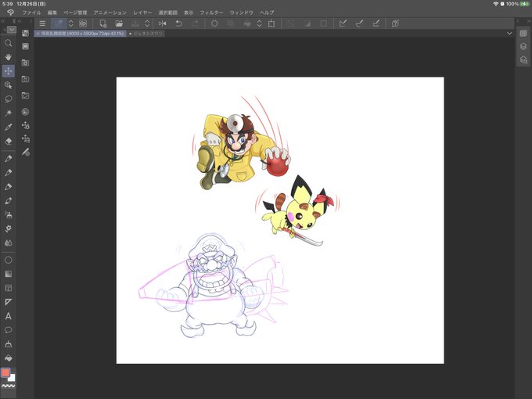The image size is (532, 399).
Task: Select the Decoration tool
Action: click(x=8, y=228)
